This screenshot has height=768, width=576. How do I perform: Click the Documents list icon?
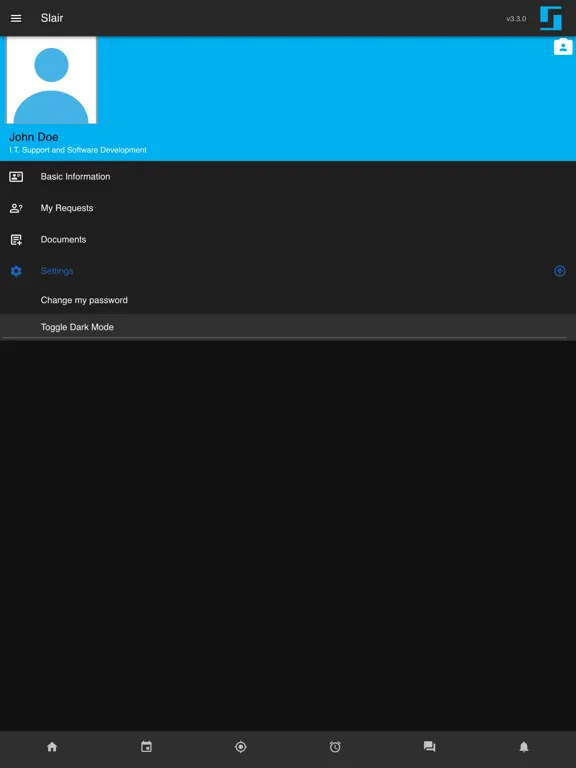[x=16, y=240]
